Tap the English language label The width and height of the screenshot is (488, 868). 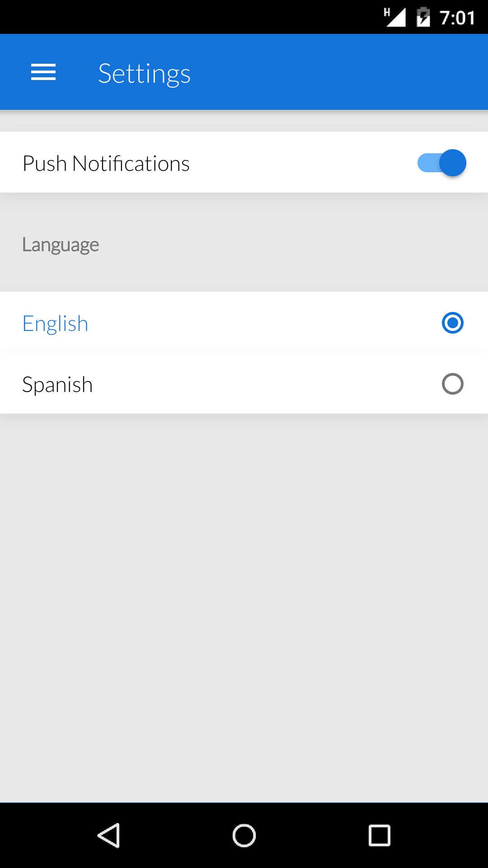55,324
